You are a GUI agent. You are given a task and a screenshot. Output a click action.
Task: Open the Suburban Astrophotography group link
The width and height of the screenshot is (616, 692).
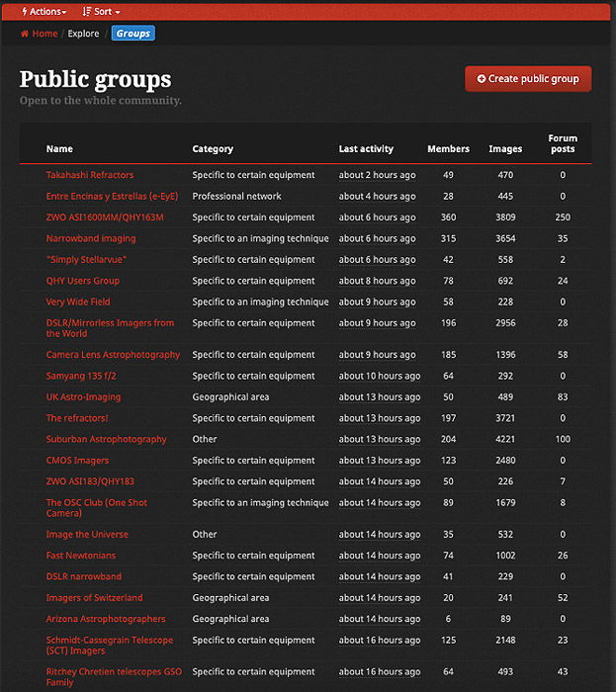(x=106, y=439)
